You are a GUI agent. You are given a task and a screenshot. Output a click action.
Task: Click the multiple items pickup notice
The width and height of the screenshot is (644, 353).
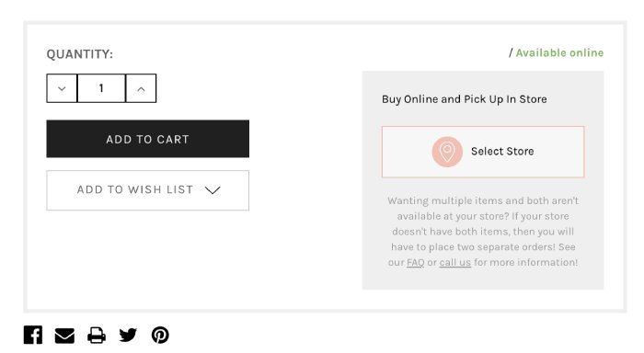click(x=483, y=232)
